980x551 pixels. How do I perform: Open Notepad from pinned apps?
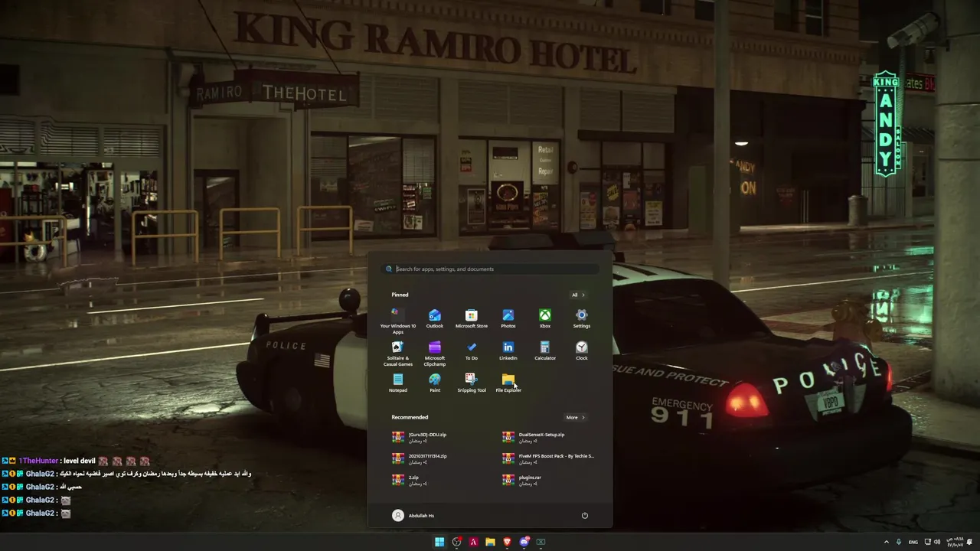tap(398, 383)
